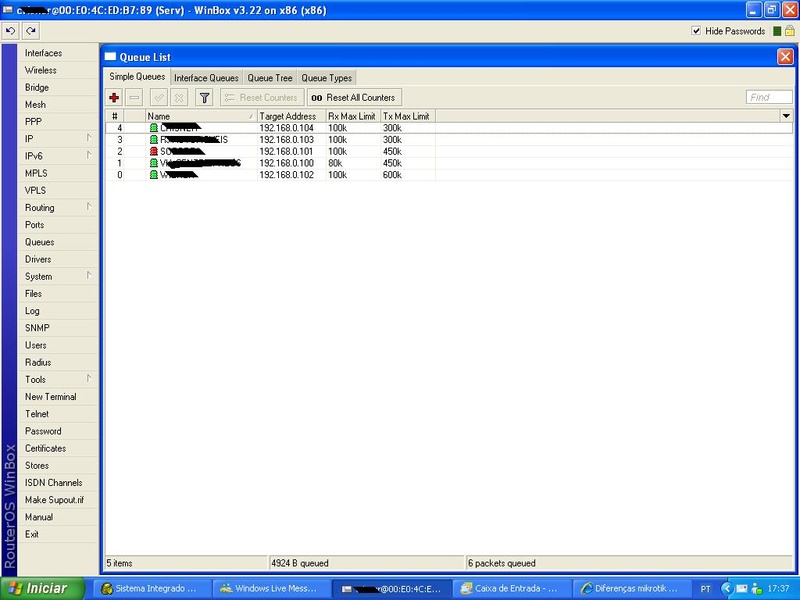The width and height of the screenshot is (800, 600).
Task: Click the Reset All Counters button
Action: (355, 97)
